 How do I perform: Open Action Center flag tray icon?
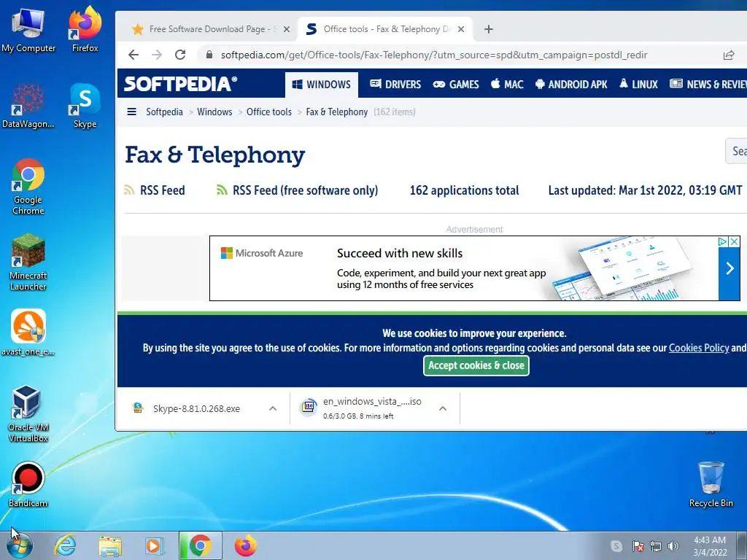[638, 546]
